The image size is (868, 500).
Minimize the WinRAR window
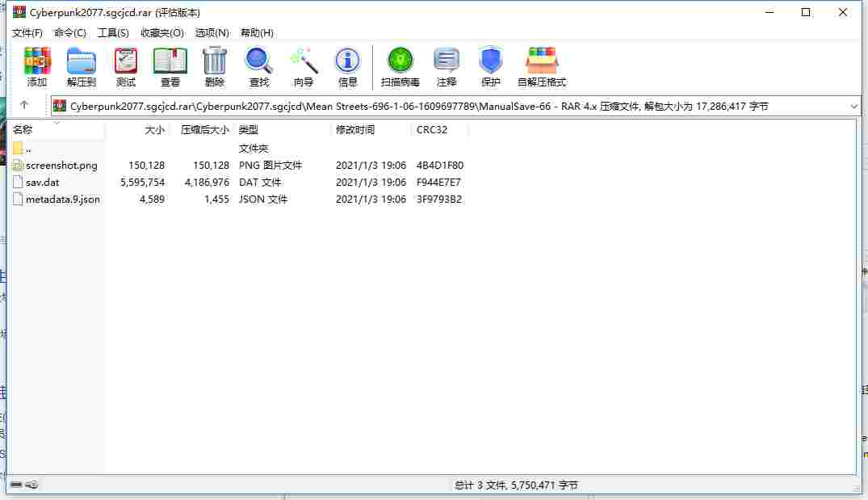click(x=769, y=12)
